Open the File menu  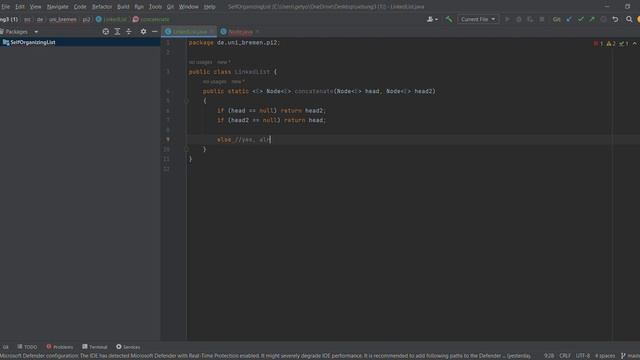(5, 7)
